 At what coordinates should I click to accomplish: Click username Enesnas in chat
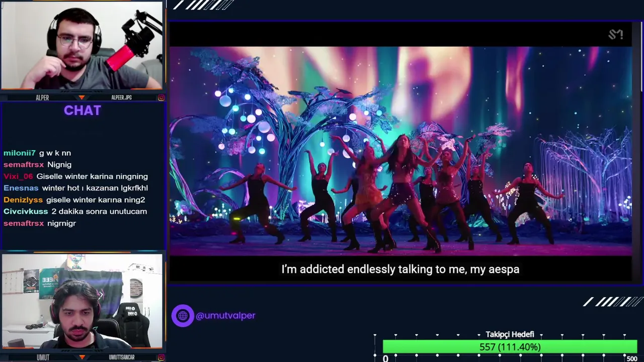click(x=21, y=188)
